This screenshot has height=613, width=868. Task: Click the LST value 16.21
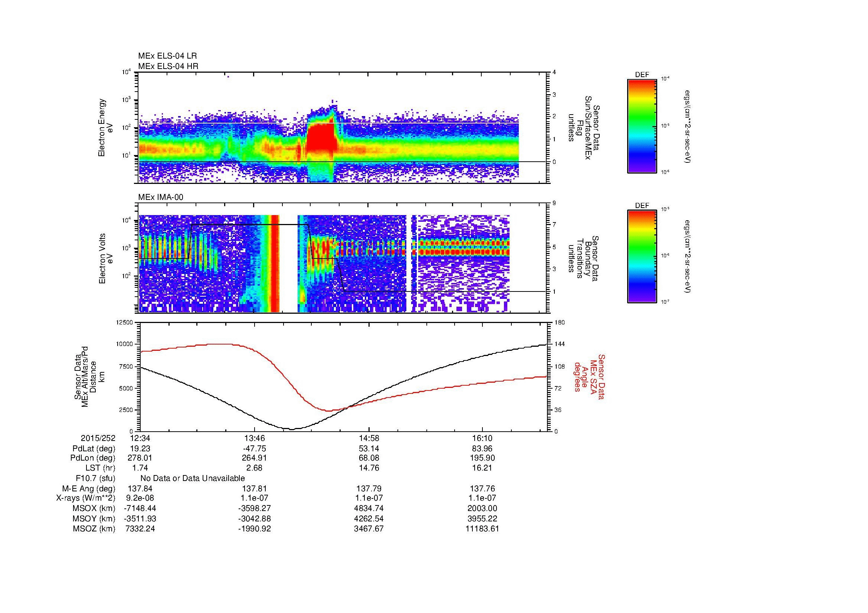(x=483, y=468)
